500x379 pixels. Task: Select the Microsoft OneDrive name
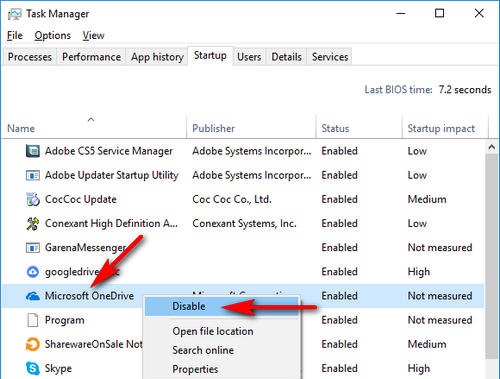pos(89,296)
